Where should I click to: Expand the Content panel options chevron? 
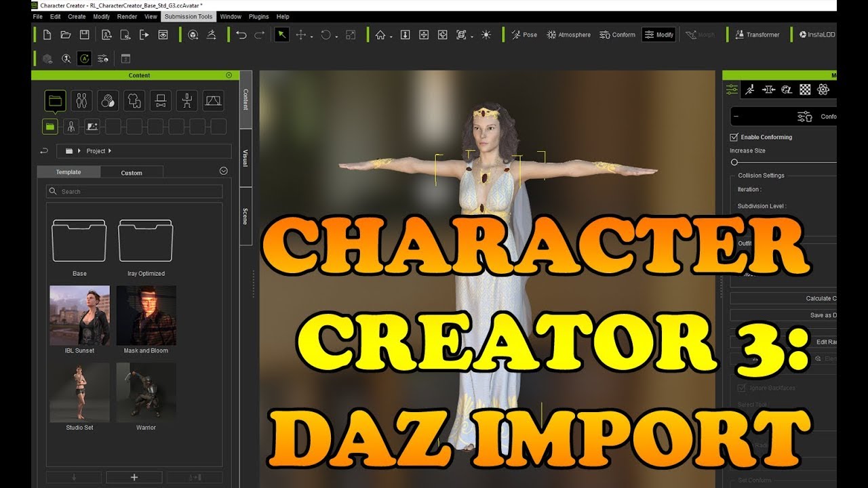224,171
